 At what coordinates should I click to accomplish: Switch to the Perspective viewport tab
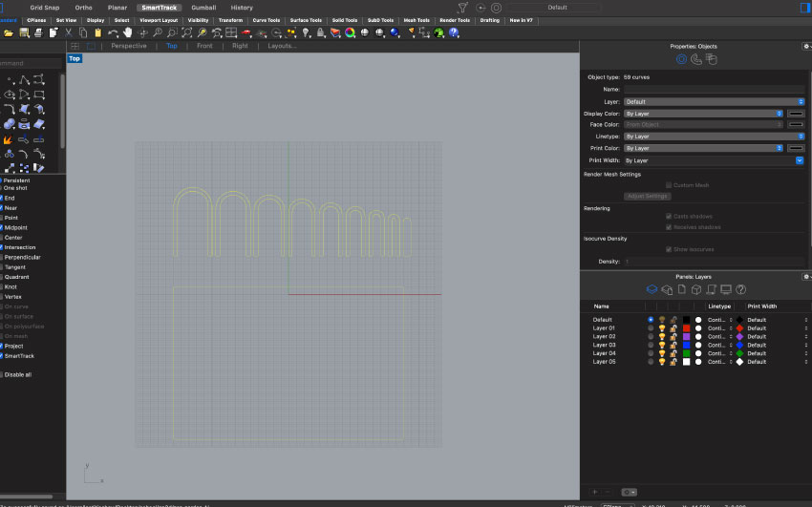coord(129,46)
